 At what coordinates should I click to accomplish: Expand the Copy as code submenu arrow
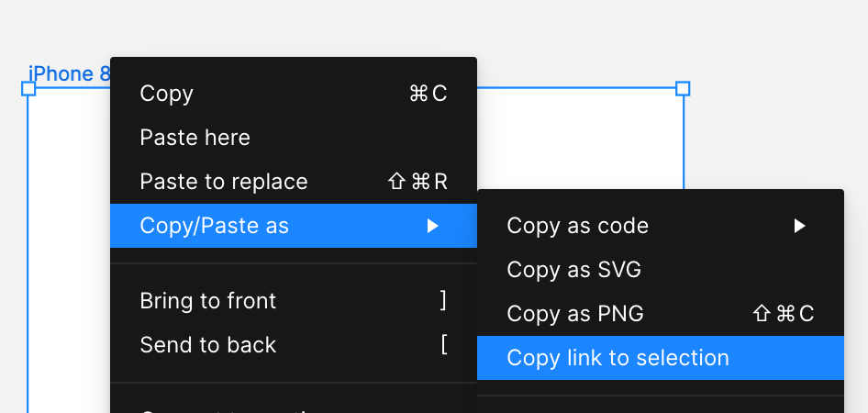800,226
